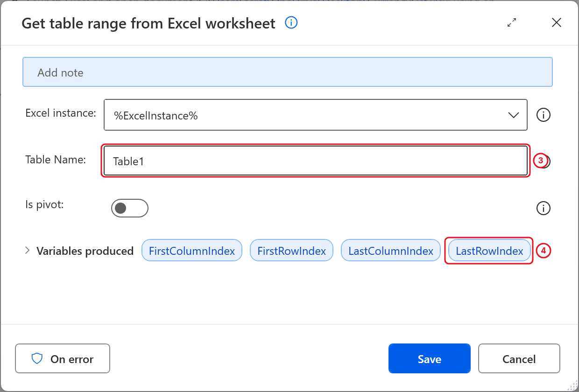Select the FirstColumnIndex variable chip
Image resolution: width=579 pixels, height=392 pixels.
pyautogui.click(x=192, y=251)
